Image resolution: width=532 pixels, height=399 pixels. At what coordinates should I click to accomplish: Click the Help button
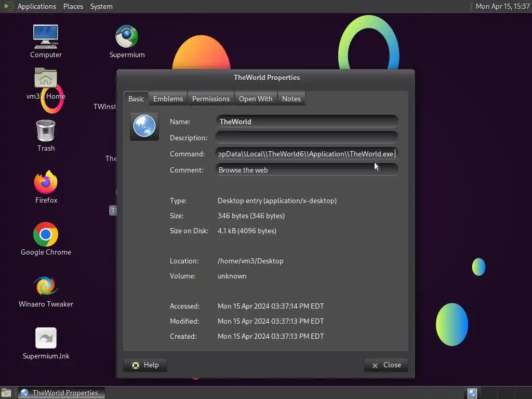[x=145, y=365]
